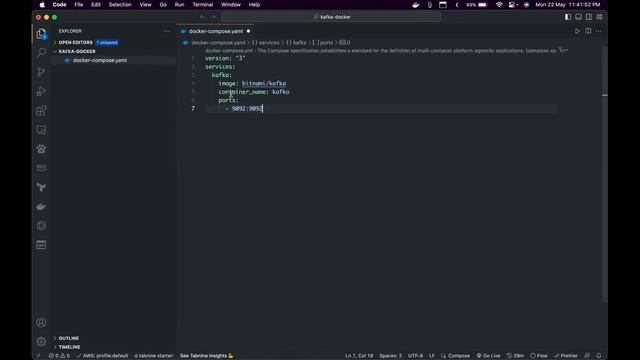Select the docker-compose.yaml editor tab

pos(215,31)
